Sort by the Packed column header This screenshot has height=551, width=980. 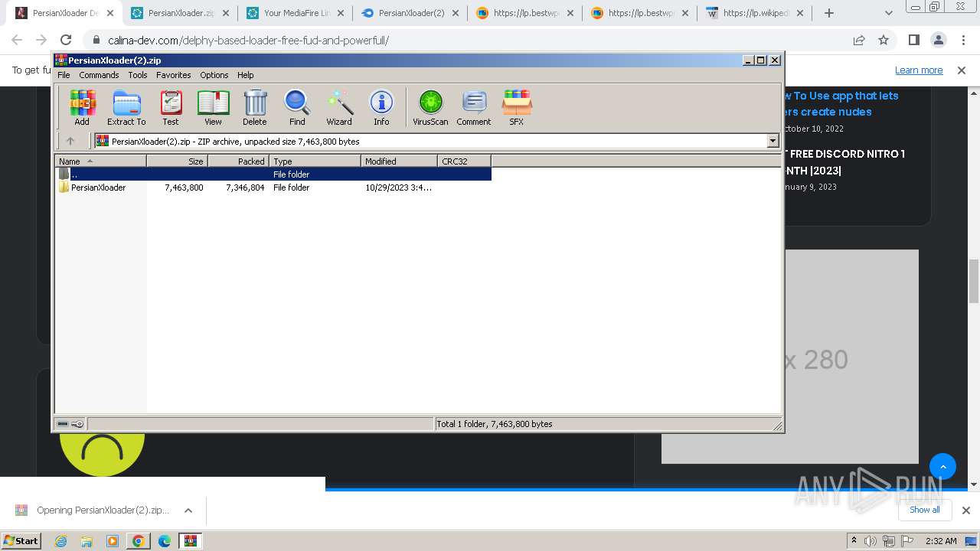click(x=238, y=161)
